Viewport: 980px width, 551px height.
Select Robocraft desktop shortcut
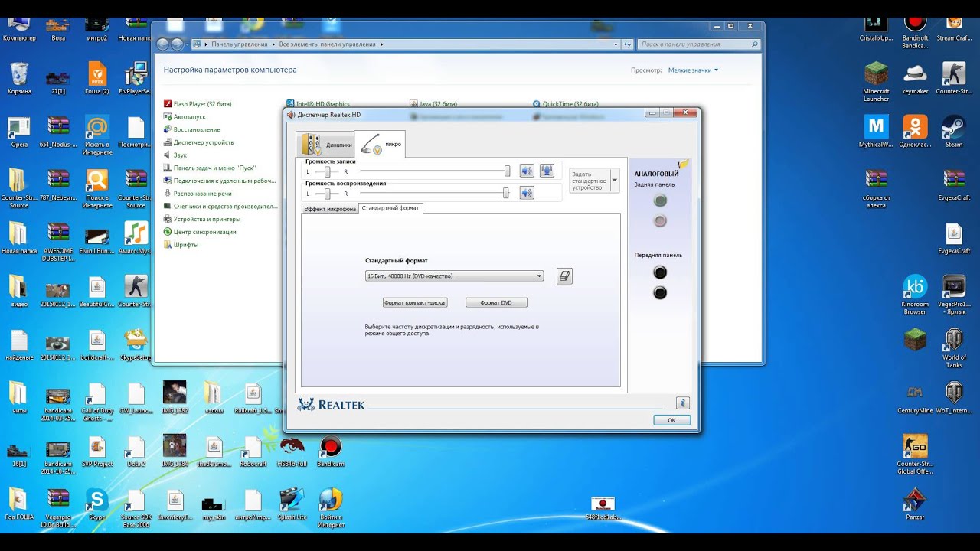coord(253,452)
